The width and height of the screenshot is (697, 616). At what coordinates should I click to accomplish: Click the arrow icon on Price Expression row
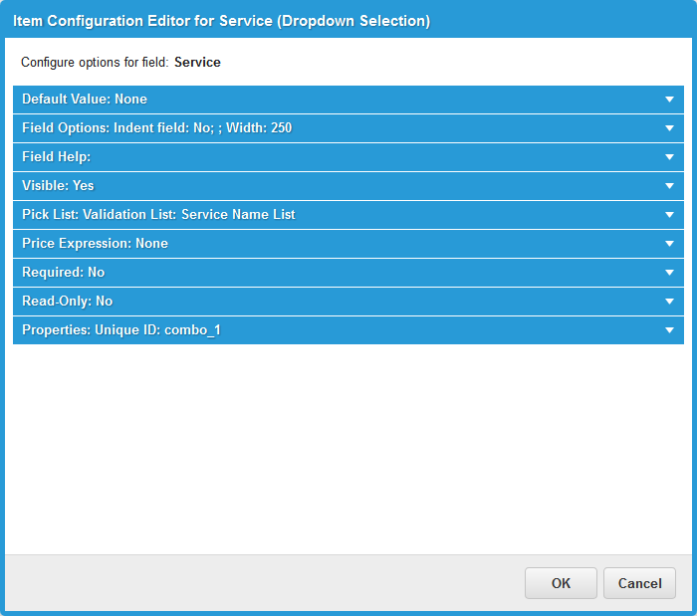click(670, 244)
